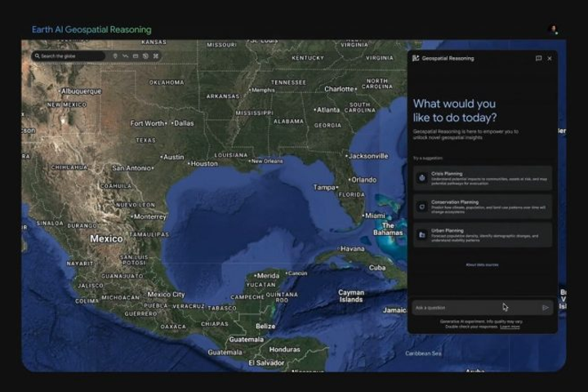Click the Caribbean Sea label
The image size is (588, 392).
(423, 354)
